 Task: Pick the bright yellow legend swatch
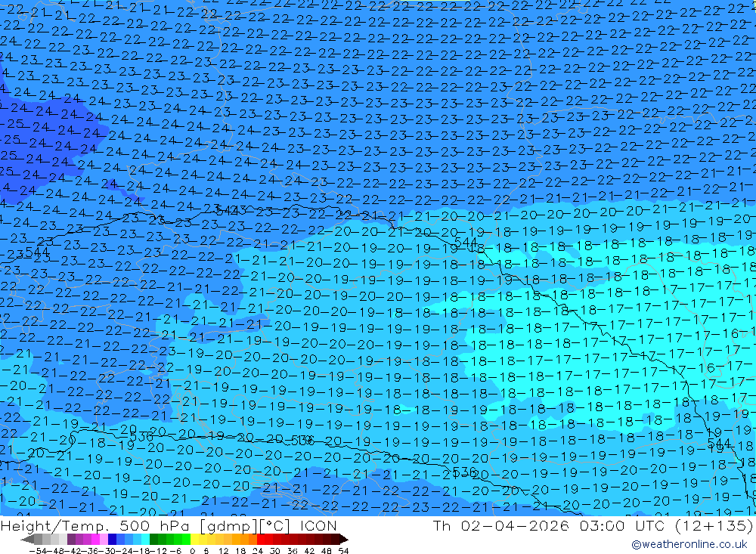tap(195, 540)
